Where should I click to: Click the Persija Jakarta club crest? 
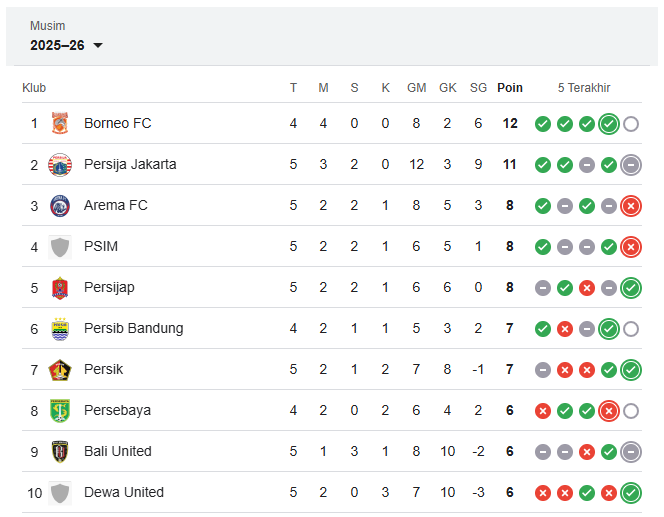[x=61, y=165]
